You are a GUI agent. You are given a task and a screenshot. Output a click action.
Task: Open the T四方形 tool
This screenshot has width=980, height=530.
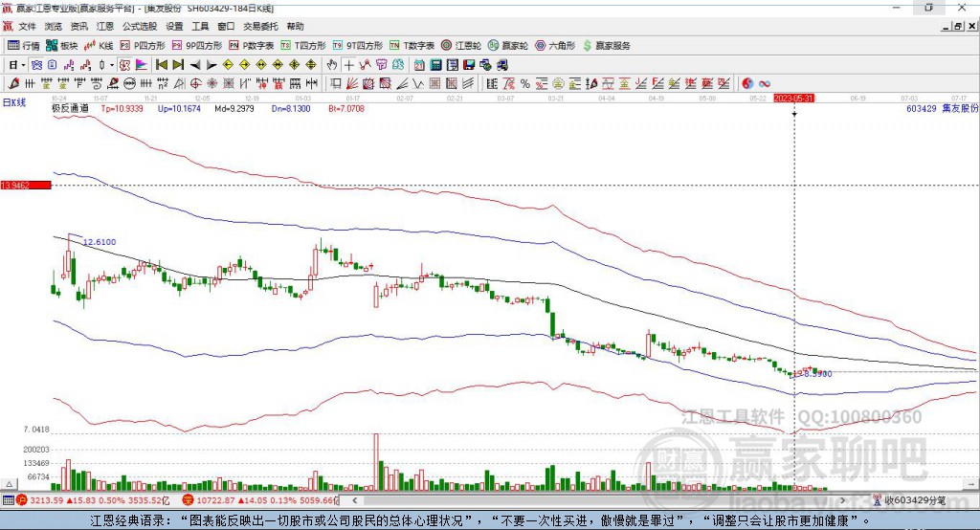pyautogui.click(x=303, y=46)
